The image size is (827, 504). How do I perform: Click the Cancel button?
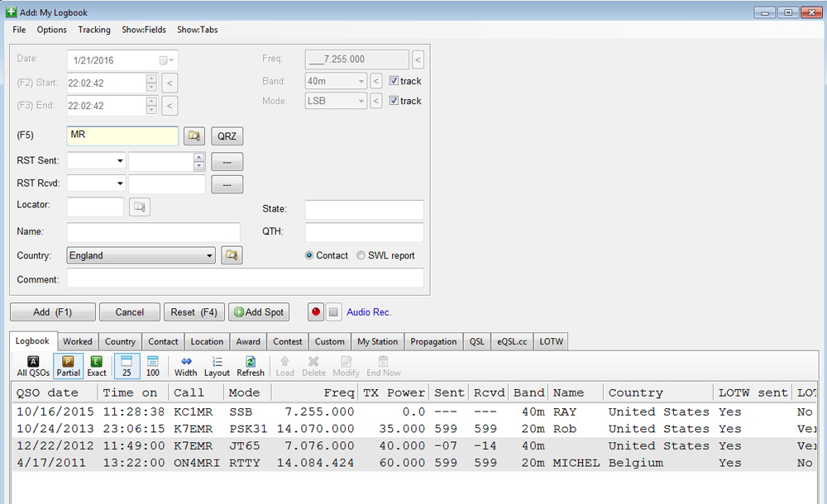130,312
